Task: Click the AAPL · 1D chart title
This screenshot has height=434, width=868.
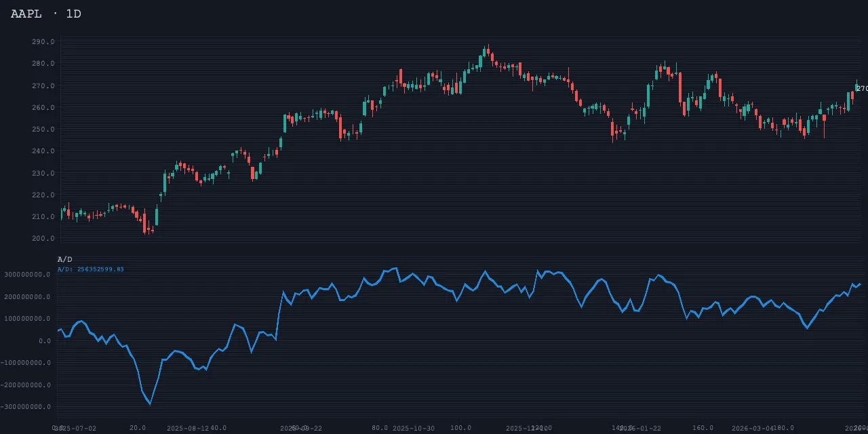Action: (x=45, y=14)
